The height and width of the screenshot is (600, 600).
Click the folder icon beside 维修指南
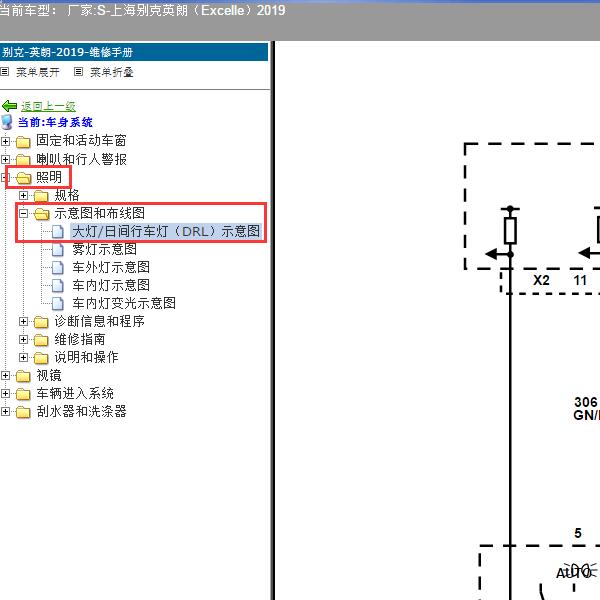coord(41,340)
